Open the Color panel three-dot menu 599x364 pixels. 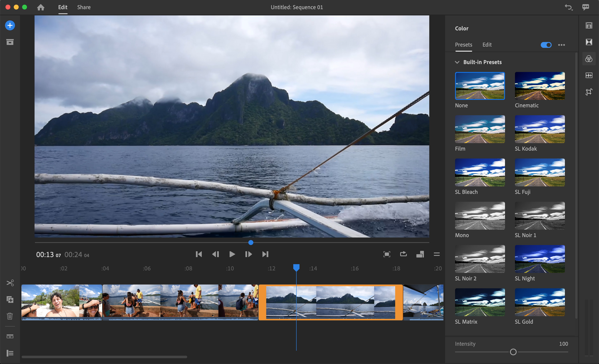point(561,45)
